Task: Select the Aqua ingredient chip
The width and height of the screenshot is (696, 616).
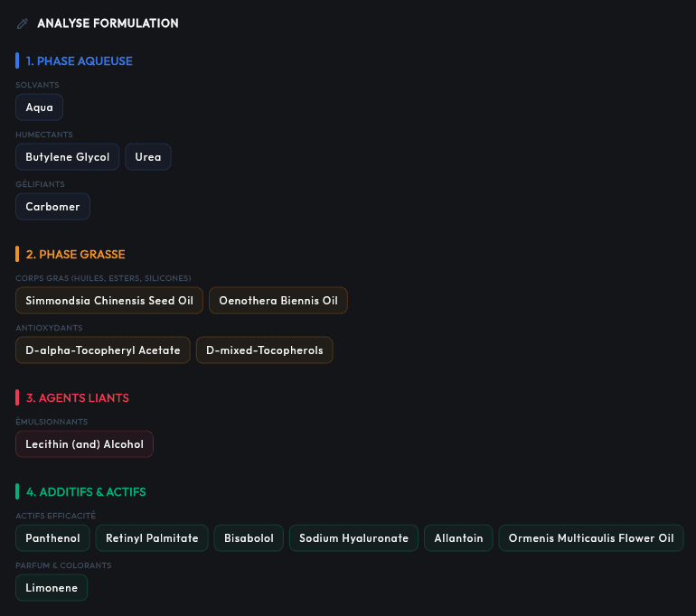Action: (x=39, y=107)
